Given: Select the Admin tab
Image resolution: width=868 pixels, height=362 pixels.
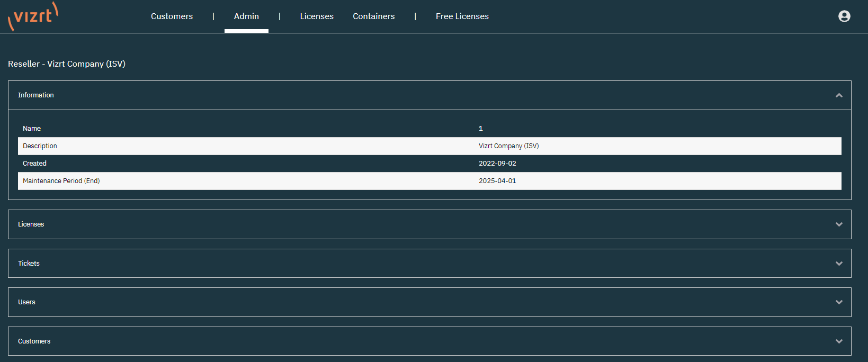Looking at the screenshot, I should pyautogui.click(x=246, y=16).
